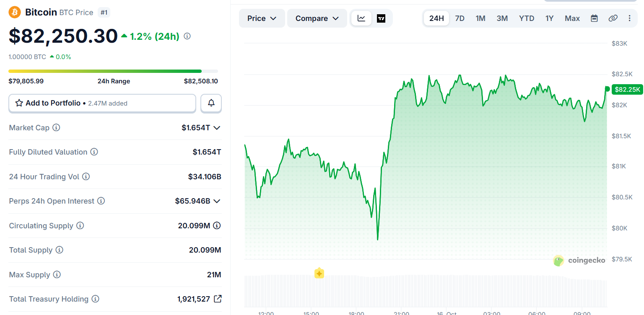Image resolution: width=644 pixels, height=315 pixels.
Task: Open the Price dropdown
Action: [262, 18]
